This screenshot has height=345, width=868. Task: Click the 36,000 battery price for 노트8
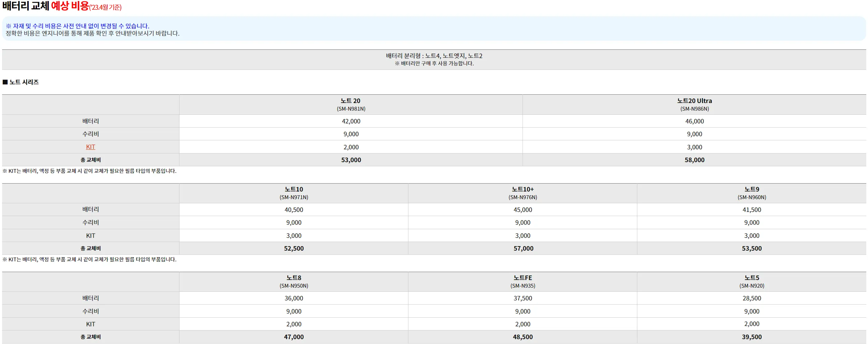click(x=294, y=298)
